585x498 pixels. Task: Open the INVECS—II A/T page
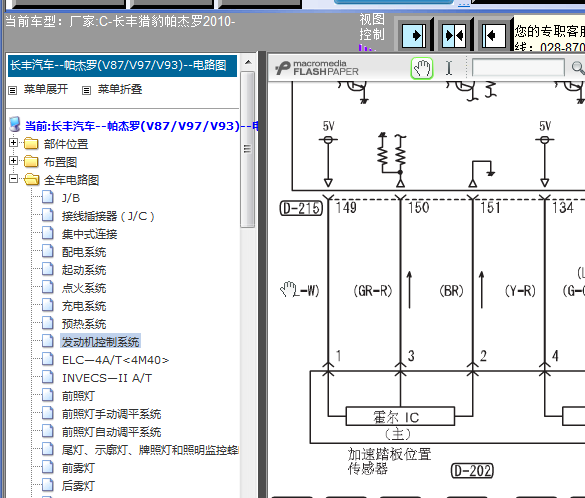(107, 378)
